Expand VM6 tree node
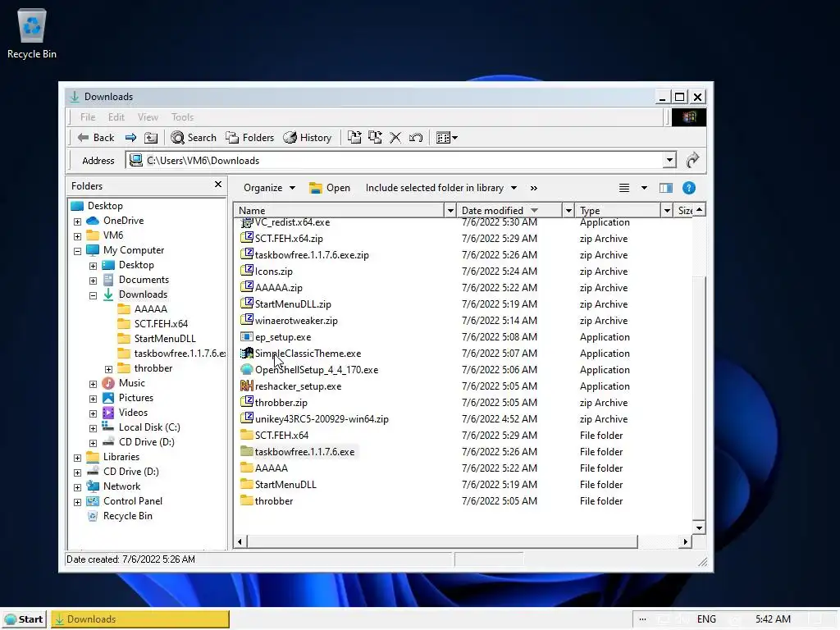Viewport: 840px width, 630px height. tap(78, 236)
